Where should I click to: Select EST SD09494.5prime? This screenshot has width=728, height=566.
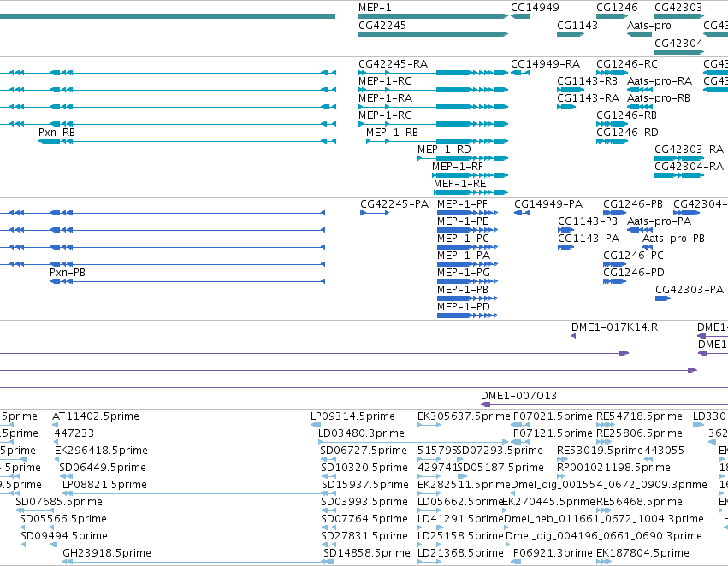click(39, 545)
